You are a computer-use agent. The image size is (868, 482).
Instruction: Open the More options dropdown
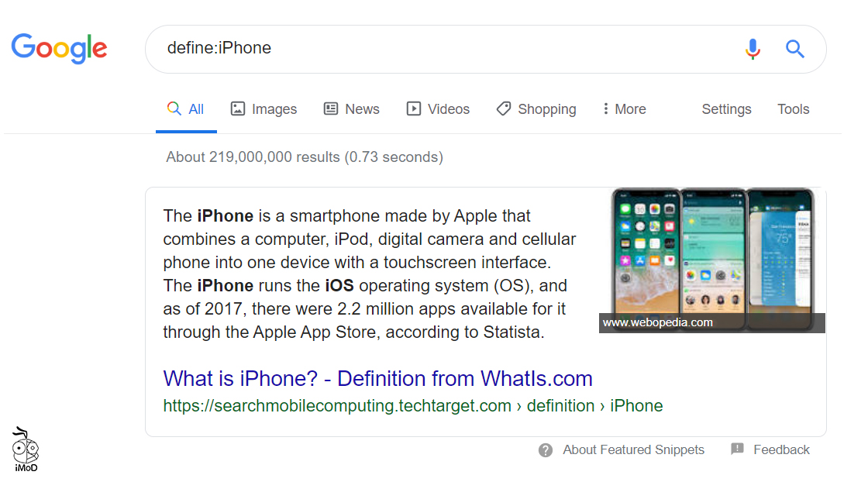click(624, 109)
